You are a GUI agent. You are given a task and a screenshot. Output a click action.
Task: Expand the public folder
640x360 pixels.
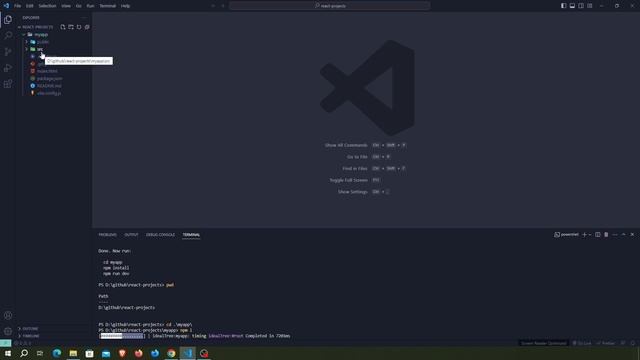click(43, 42)
